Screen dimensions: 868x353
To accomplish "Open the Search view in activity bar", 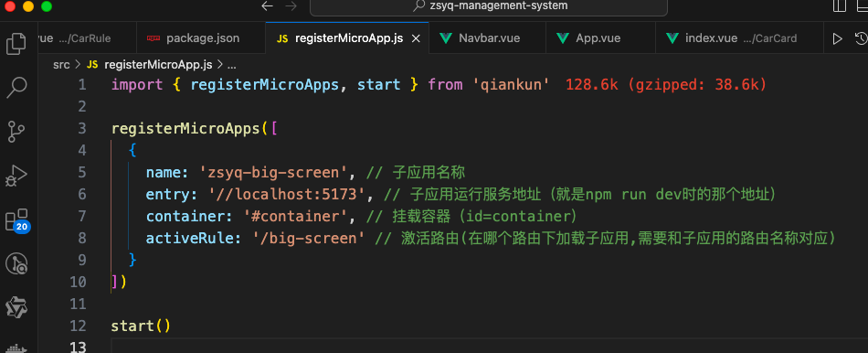I will click(16, 88).
